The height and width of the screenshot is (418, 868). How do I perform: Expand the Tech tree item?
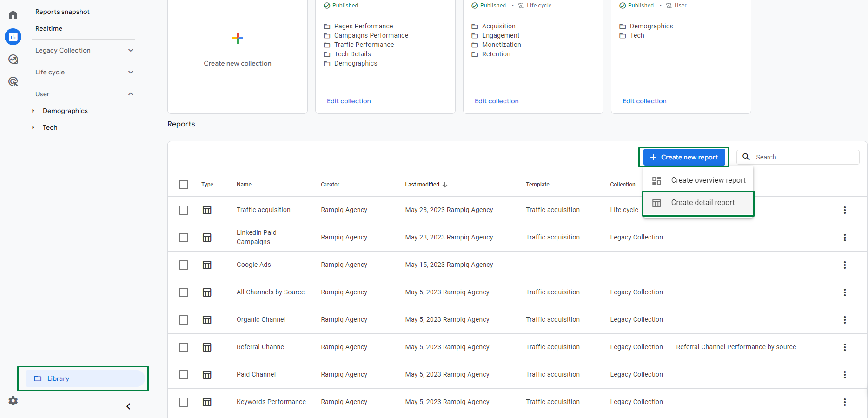pyautogui.click(x=33, y=127)
